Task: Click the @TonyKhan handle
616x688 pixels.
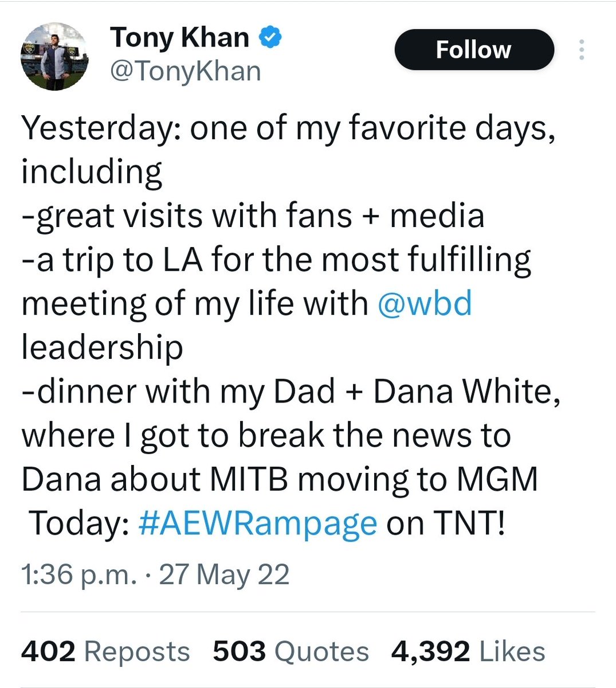Action: pyautogui.click(x=185, y=72)
